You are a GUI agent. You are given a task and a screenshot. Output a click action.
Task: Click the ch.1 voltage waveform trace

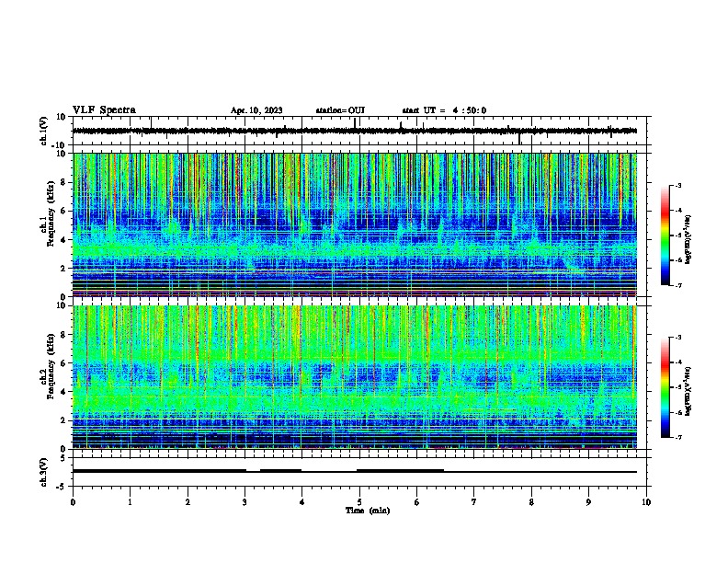tap(355, 131)
